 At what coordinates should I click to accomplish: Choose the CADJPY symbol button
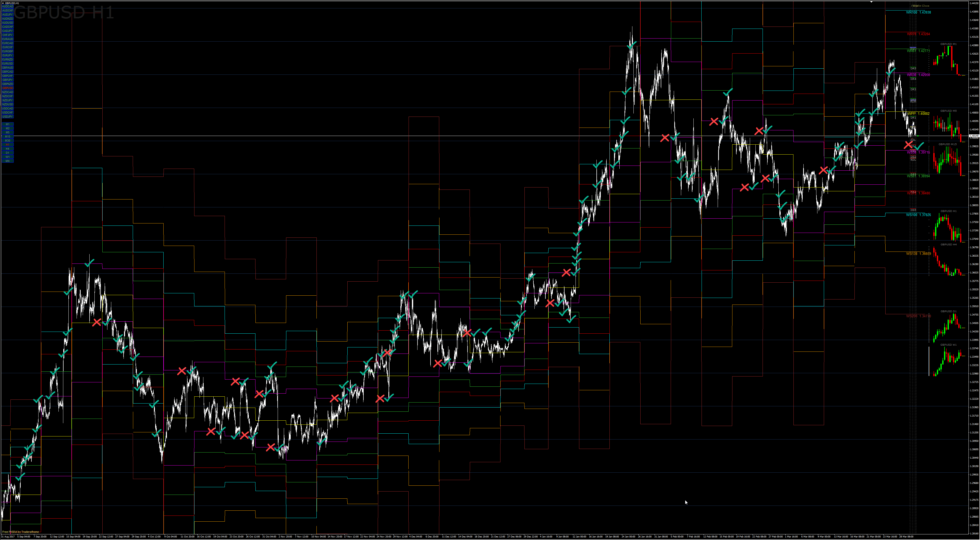coord(8,31)
